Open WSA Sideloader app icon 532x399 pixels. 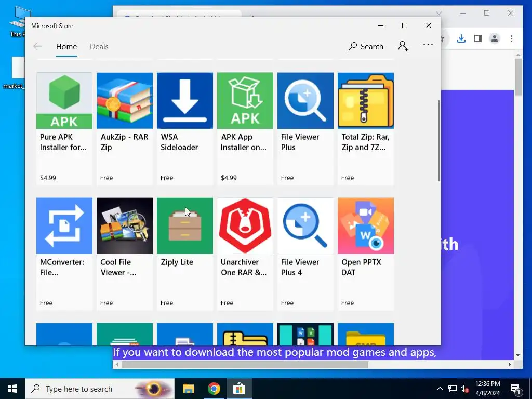pos(185,100)
